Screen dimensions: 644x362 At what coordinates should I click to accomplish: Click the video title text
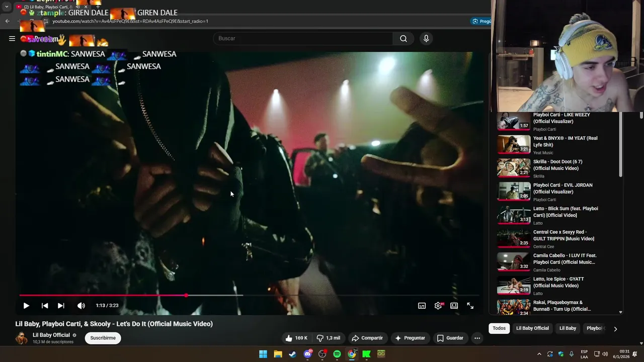click(x=114, y=324)
